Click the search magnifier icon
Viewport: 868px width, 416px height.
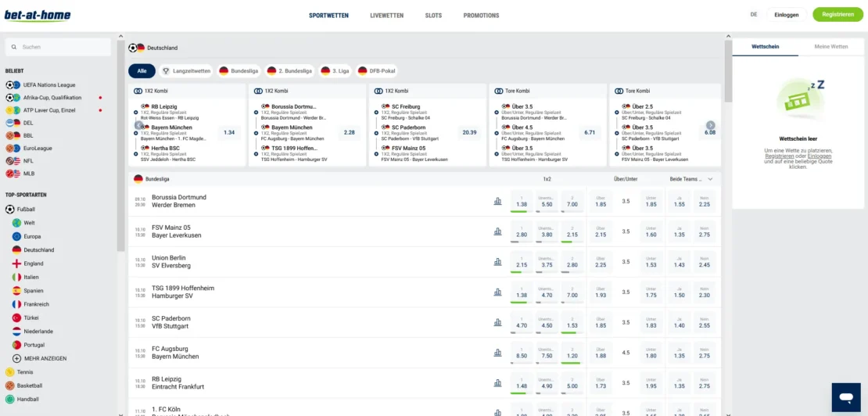pos(14,48)
